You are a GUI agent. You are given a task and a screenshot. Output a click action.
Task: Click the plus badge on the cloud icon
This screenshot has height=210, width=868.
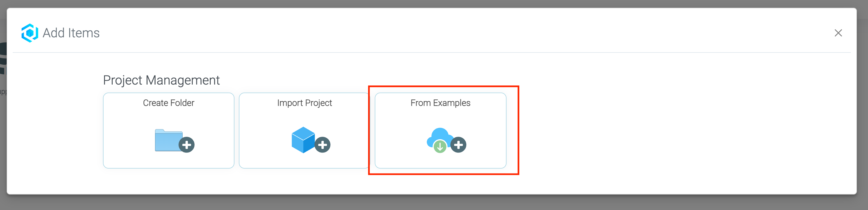coord(459,145)
